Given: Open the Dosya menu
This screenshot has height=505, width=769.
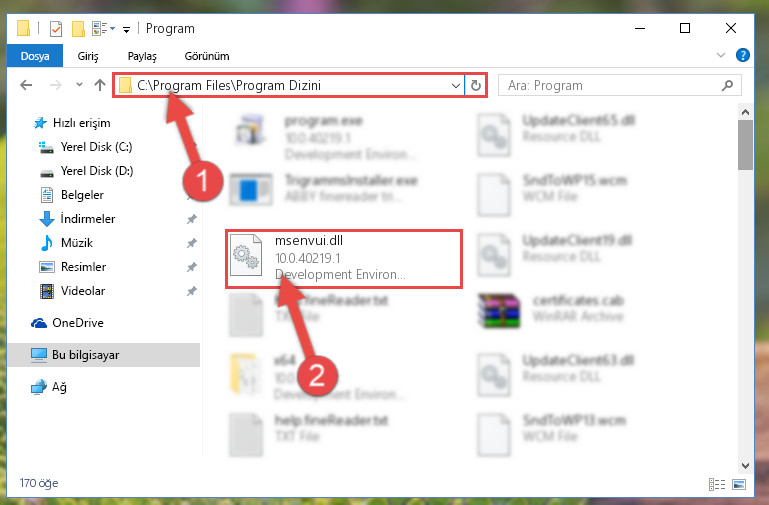Looking at the screenshot, I should click(35, 56).
